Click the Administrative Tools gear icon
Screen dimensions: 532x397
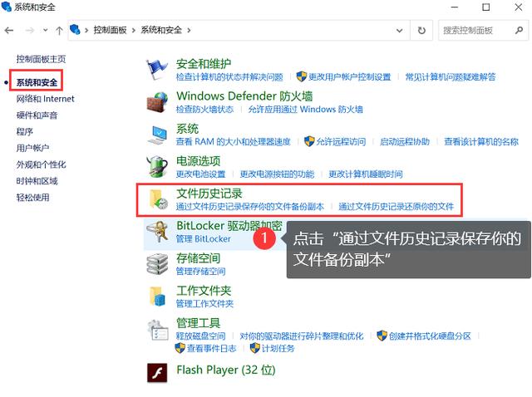tap(157, 330)
